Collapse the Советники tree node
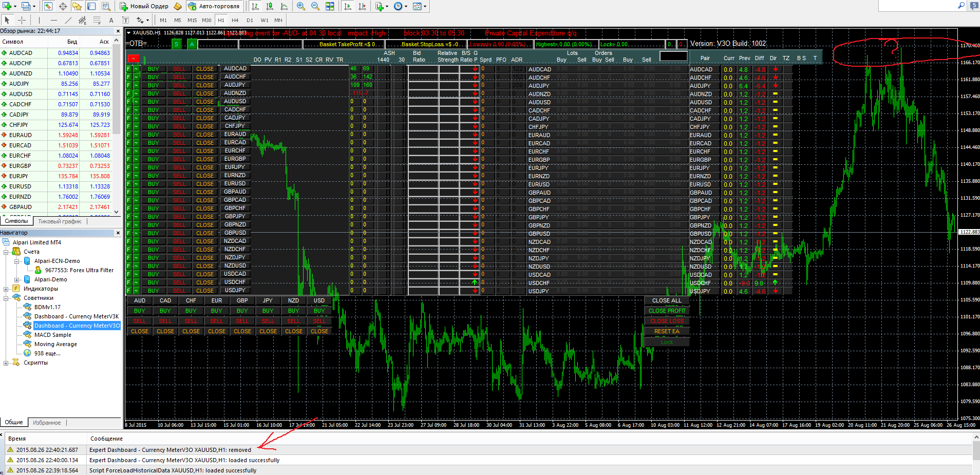The width and height of the screenshot is (980, 475). point(6,298)
